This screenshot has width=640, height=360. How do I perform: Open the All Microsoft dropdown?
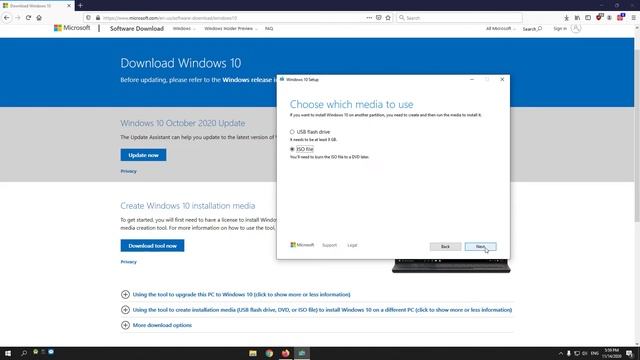pos(501,29)
